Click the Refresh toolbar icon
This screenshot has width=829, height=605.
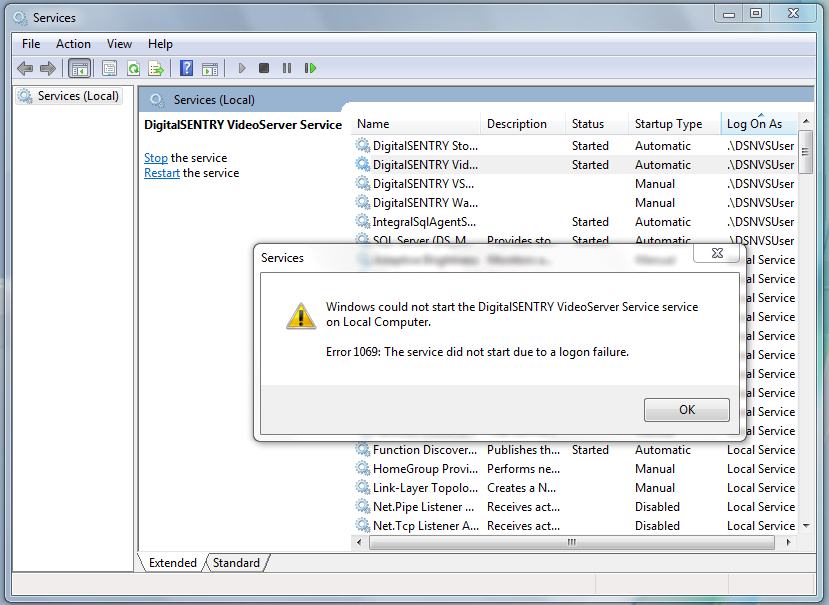click(133, 68)
